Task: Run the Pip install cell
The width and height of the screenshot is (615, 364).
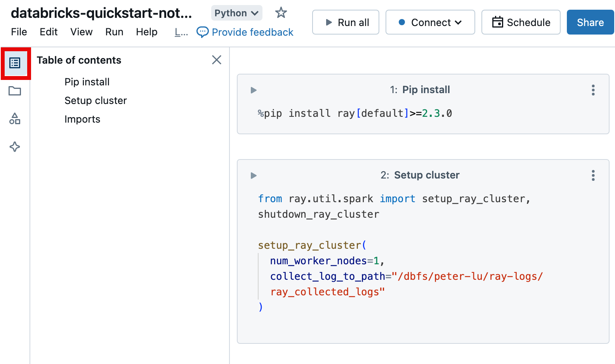Action: tap(254, 90)
